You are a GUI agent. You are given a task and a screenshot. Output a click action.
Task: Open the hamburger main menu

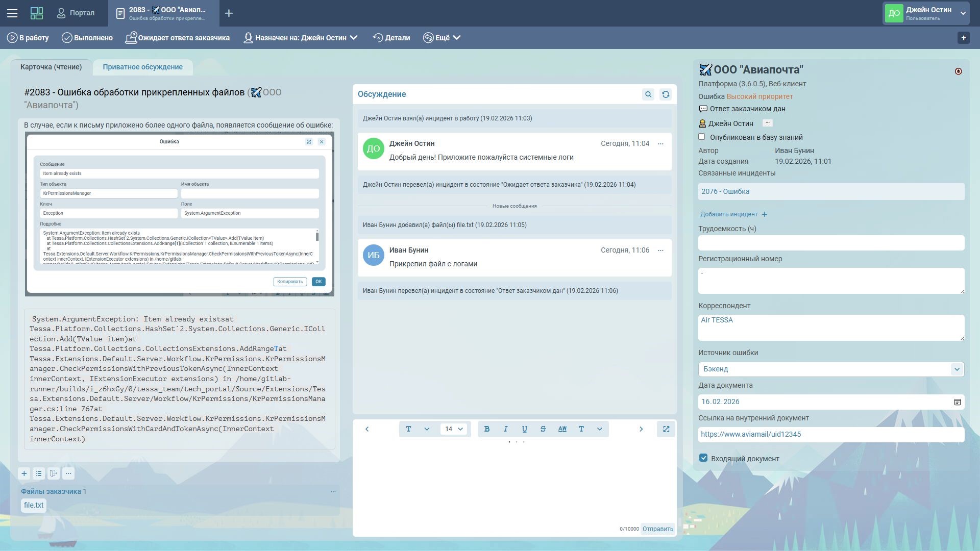pyautogui.click(x=12, y=13)
